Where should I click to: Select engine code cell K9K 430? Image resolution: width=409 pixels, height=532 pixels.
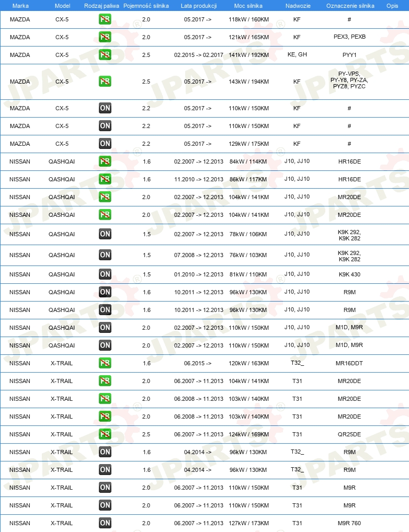(x=349, y=274)
